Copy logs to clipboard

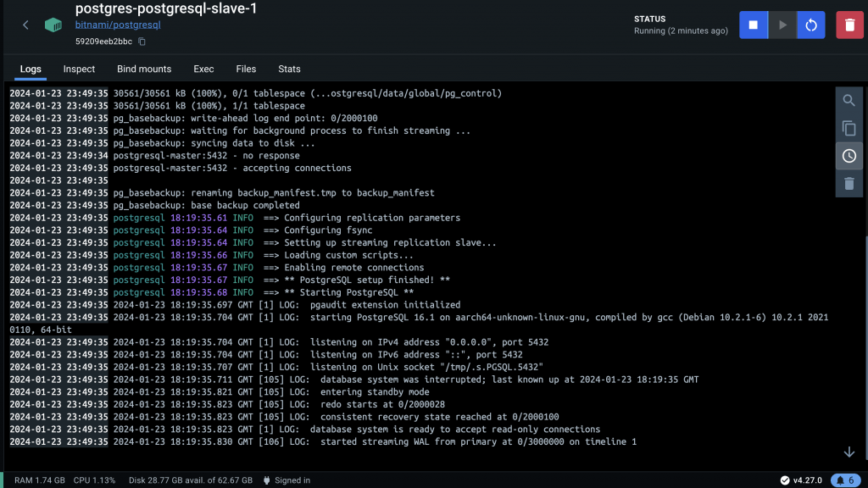pyautogui.click(x=849, y=129)
